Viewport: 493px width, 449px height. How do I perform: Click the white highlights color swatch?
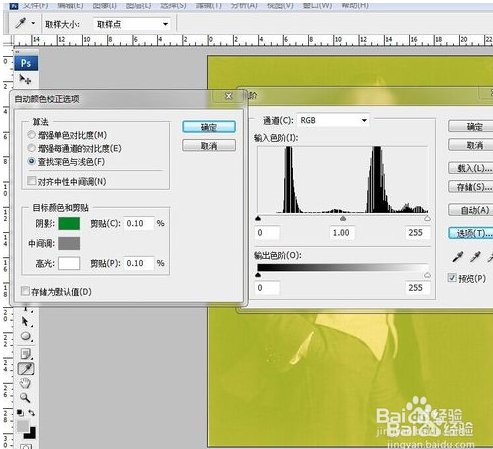(x=69, y=263)
